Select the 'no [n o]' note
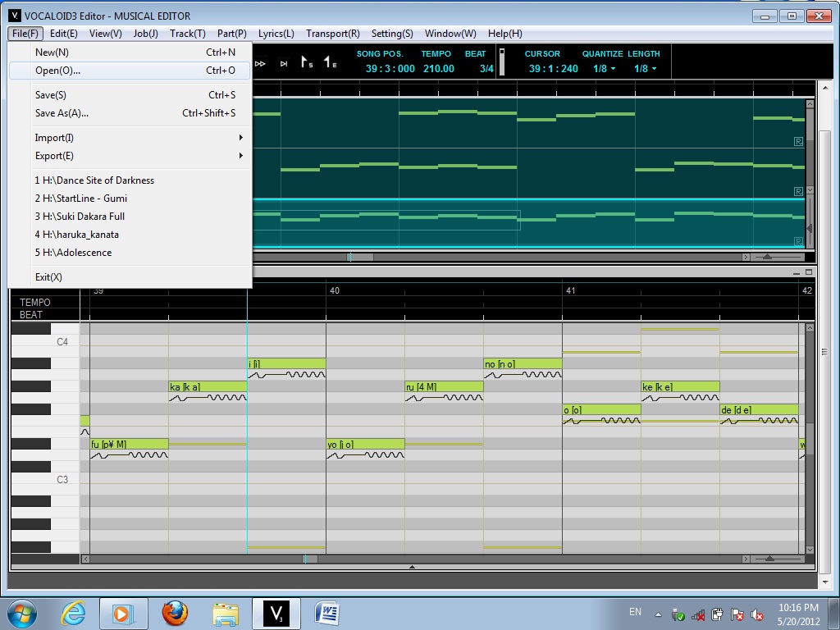 (x=523, y=363)
